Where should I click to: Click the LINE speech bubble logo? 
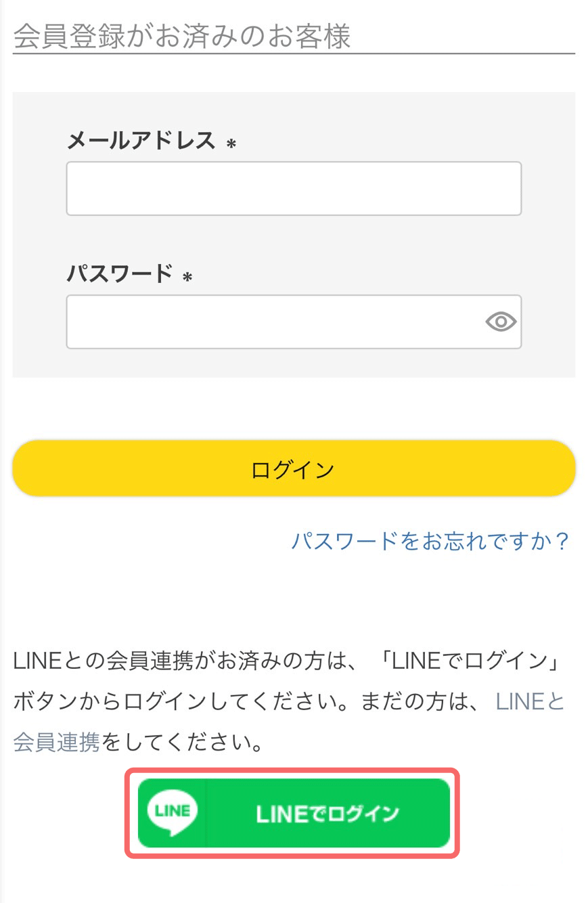172,812
